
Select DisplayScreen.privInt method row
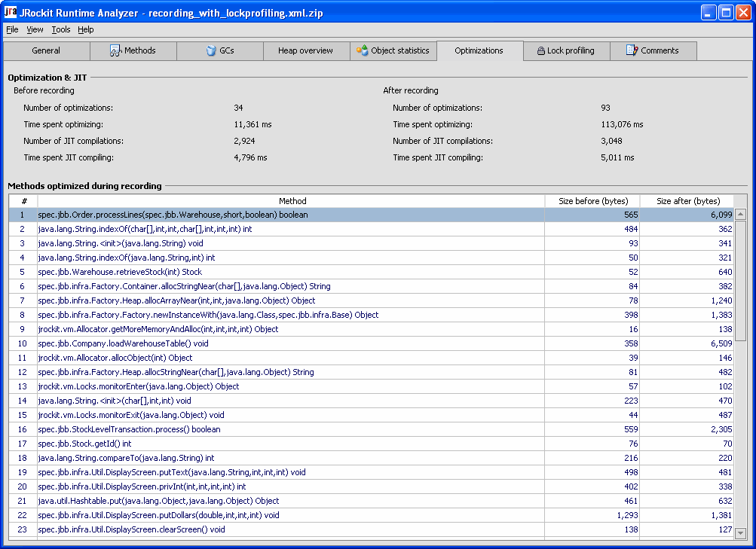pos(372,486)
